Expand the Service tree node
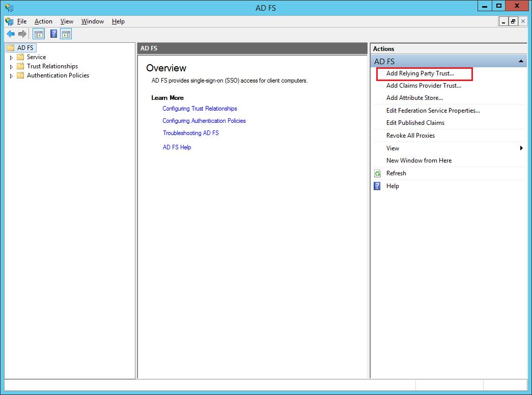Image resolution: width=532 pixels, height=395 pixels. click(11, 58)
